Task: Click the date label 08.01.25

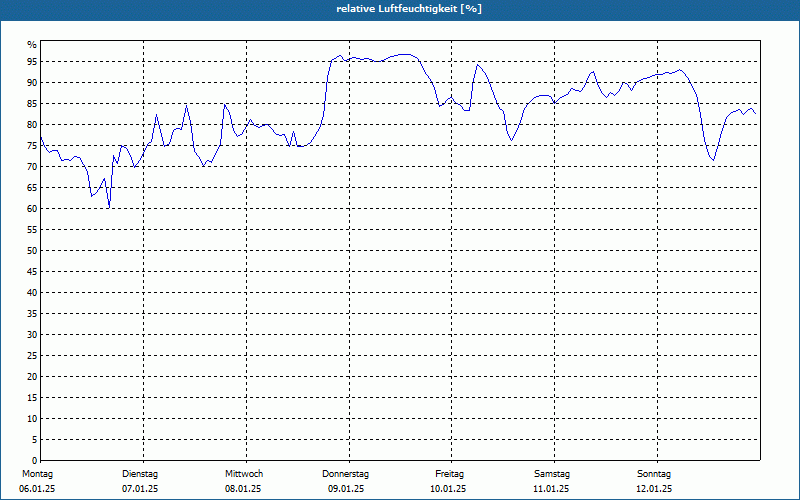Action: pos(243,489)
